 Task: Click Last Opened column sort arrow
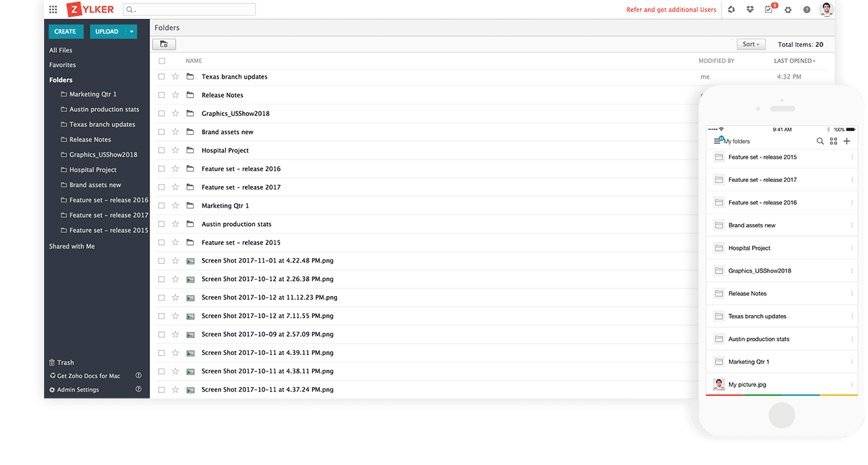pos(814,61)
